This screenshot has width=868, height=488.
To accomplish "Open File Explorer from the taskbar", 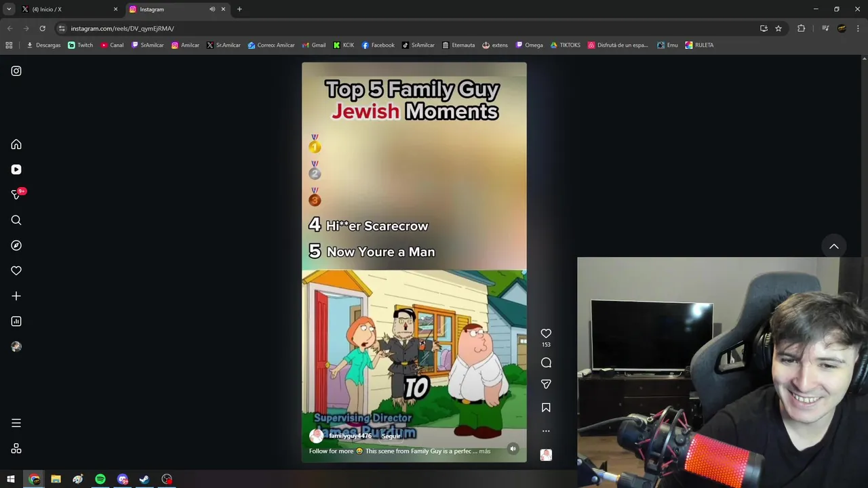I will 56,479.
